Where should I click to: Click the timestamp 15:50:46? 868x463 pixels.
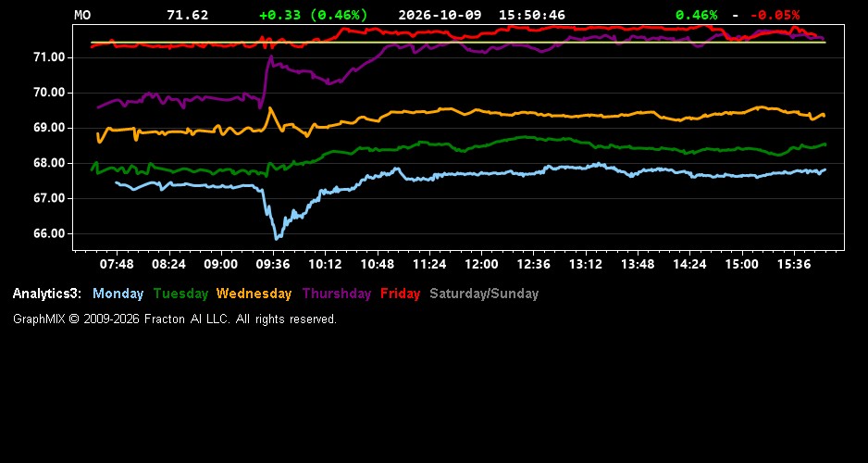tap(532, 15)
